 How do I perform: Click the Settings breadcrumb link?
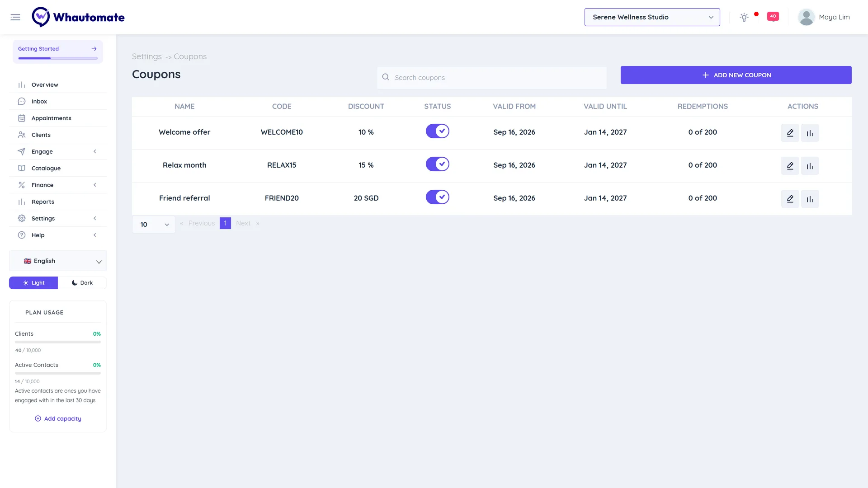(146, 56)
